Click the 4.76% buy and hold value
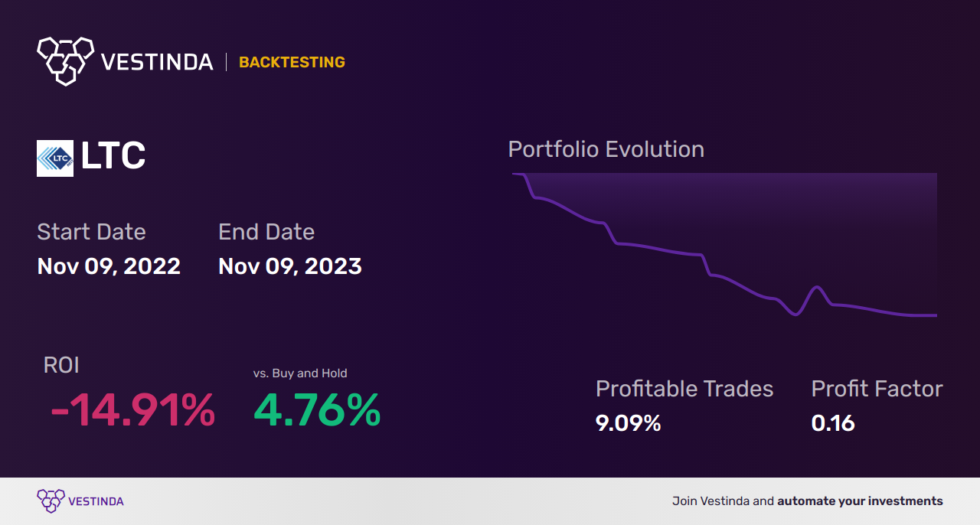 [x=317, y=410]
